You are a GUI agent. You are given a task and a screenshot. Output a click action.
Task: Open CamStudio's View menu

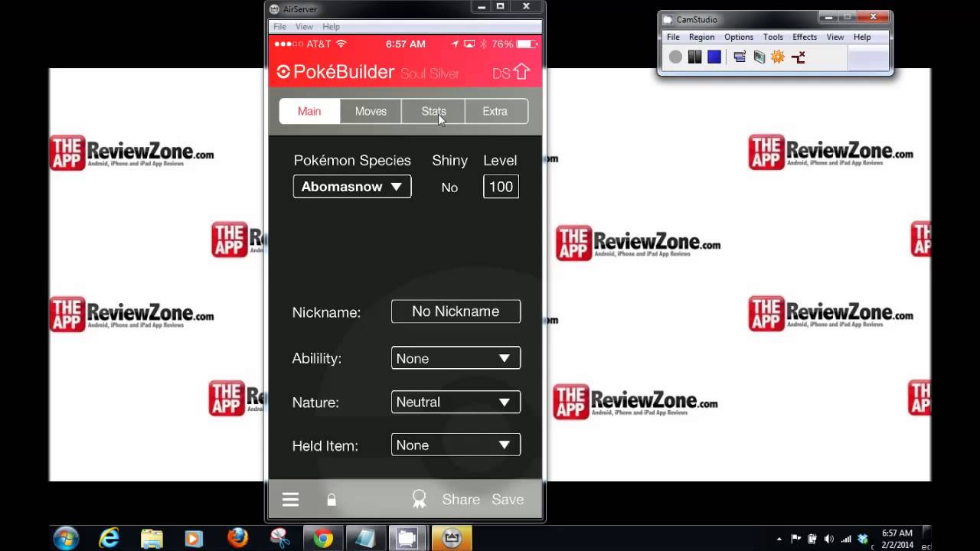(x=835, y=37)
